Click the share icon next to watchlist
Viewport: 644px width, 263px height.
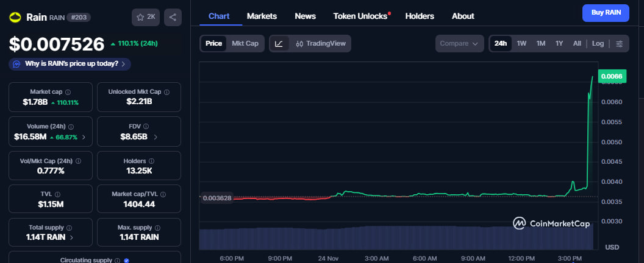173,17
